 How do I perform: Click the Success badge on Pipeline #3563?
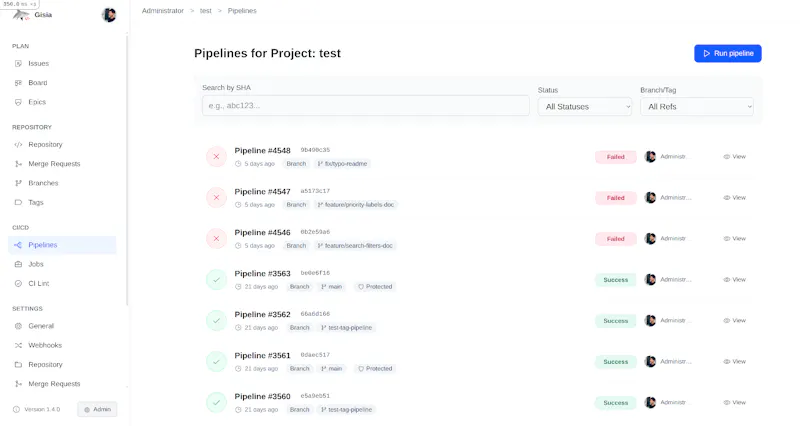pos(615,280)
